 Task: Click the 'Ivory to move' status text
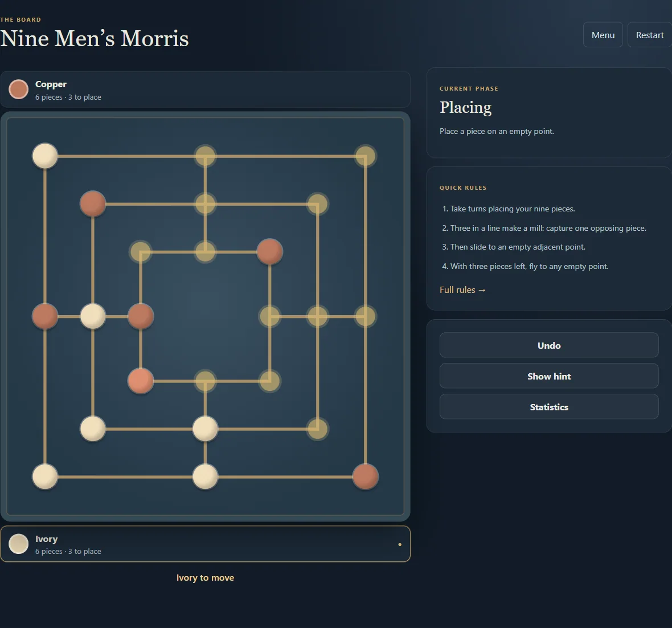tap(205, 578)
